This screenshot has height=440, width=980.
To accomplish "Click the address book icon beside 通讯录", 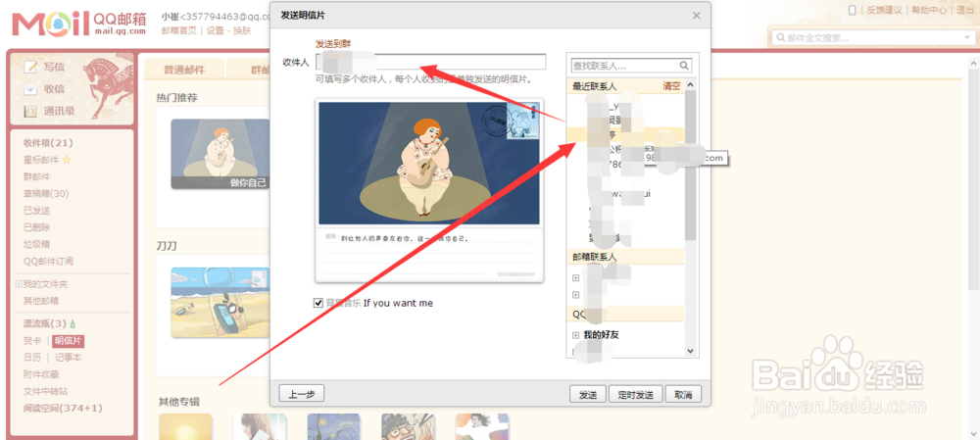I will (30, 112).
